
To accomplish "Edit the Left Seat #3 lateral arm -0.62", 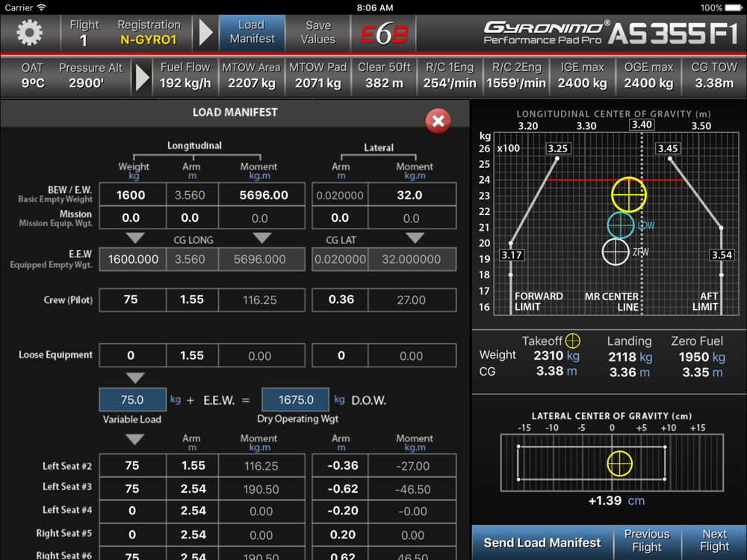I will (340, 488).
